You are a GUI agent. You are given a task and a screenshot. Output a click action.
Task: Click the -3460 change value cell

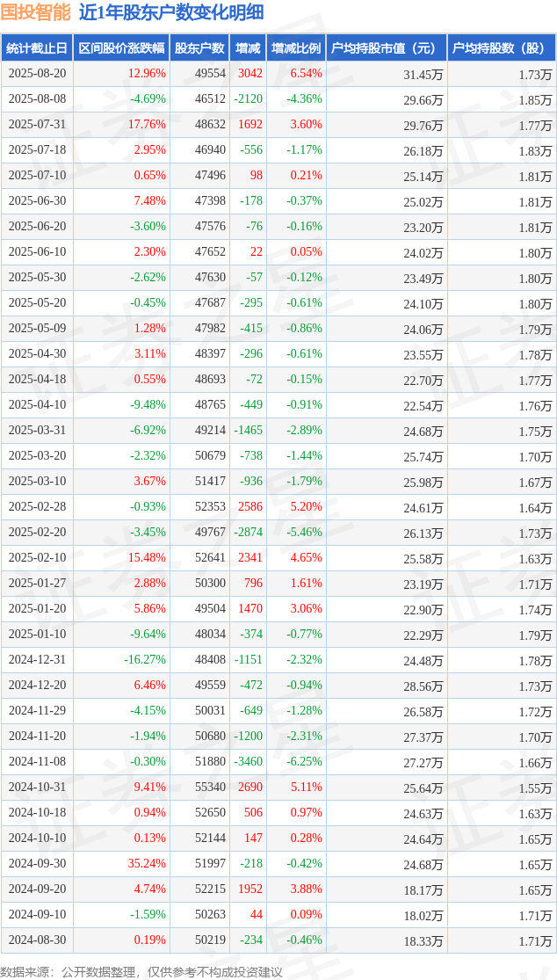coord(248,762)
